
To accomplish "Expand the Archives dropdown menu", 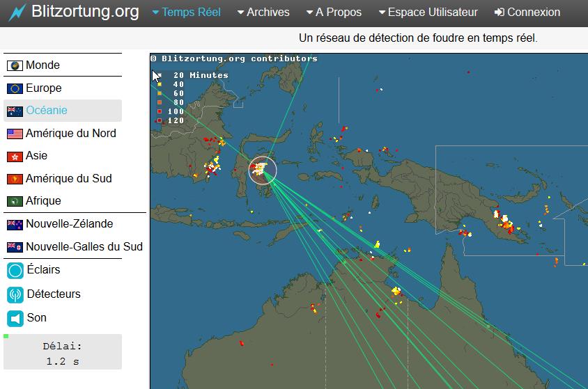I will pos(263,13).
